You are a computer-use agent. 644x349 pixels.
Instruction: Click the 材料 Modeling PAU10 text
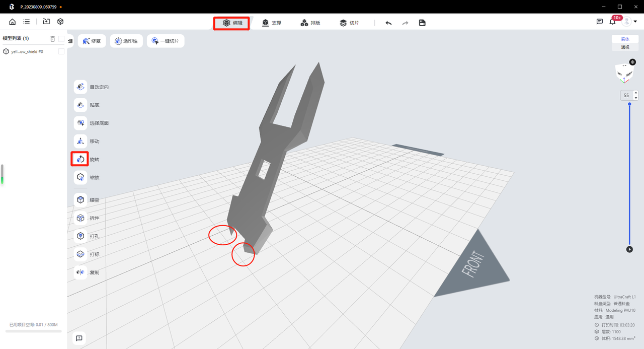[615, 311]
